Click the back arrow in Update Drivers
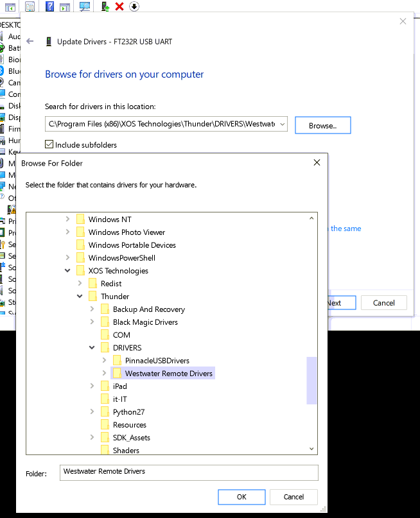The image size is (420, 518). click(x=30, y=41)
